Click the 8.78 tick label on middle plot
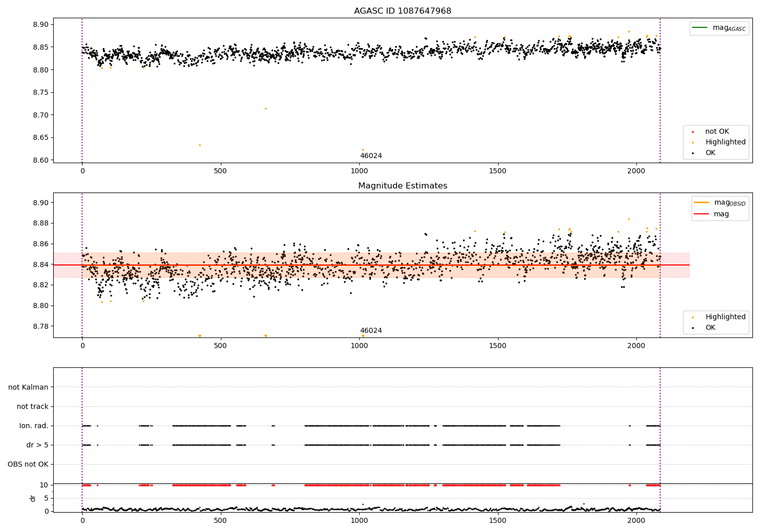The image size is (760, 532). point(41,326)
